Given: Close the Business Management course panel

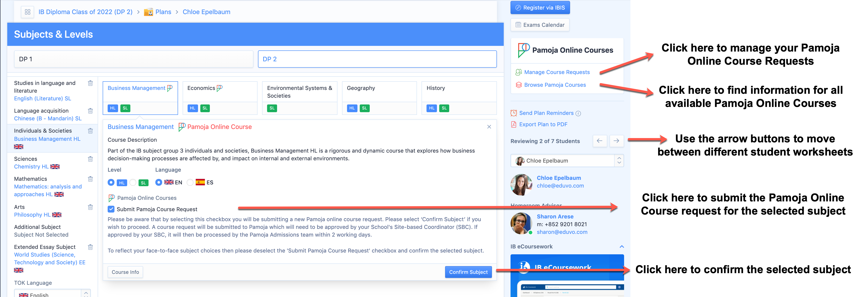Looking at the screenshot, I should click(489, 127).
